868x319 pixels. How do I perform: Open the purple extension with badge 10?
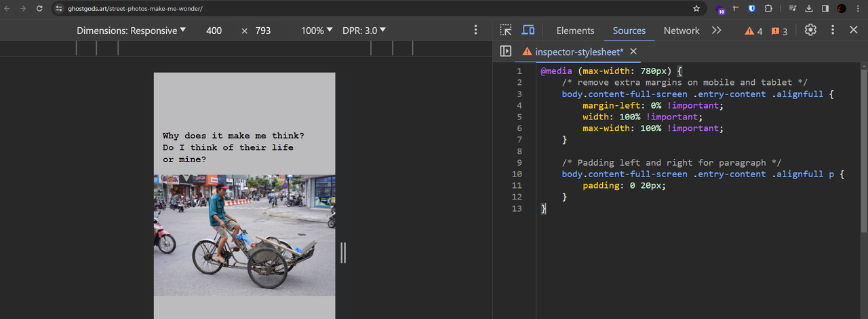[719, 10]
